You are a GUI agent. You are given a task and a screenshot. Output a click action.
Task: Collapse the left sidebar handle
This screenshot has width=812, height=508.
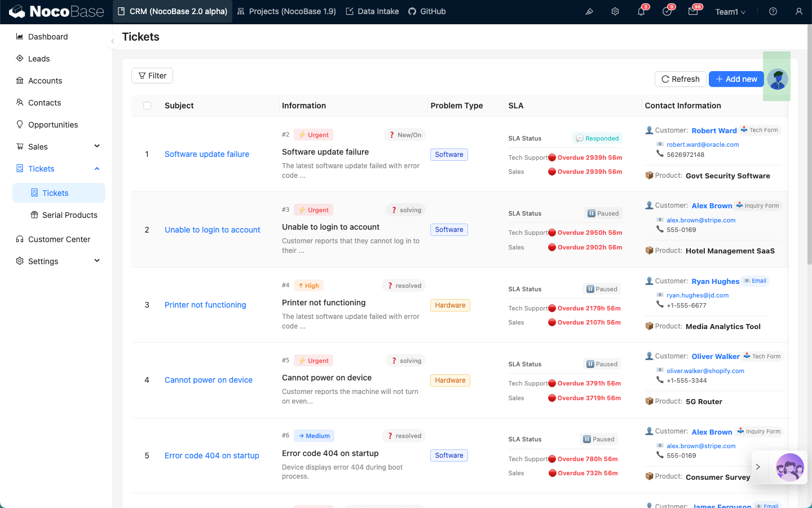click(113, 41)
